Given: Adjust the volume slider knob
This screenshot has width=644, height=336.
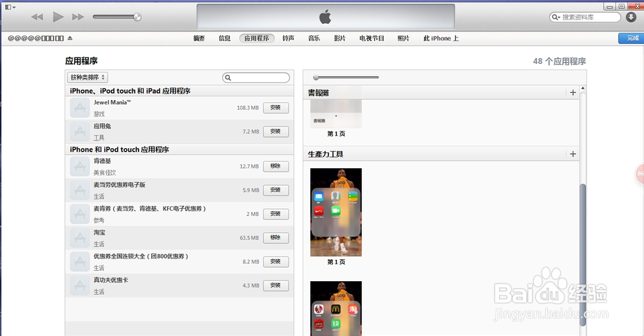Looking at the screenshot, I should click(x=137, y=17).
